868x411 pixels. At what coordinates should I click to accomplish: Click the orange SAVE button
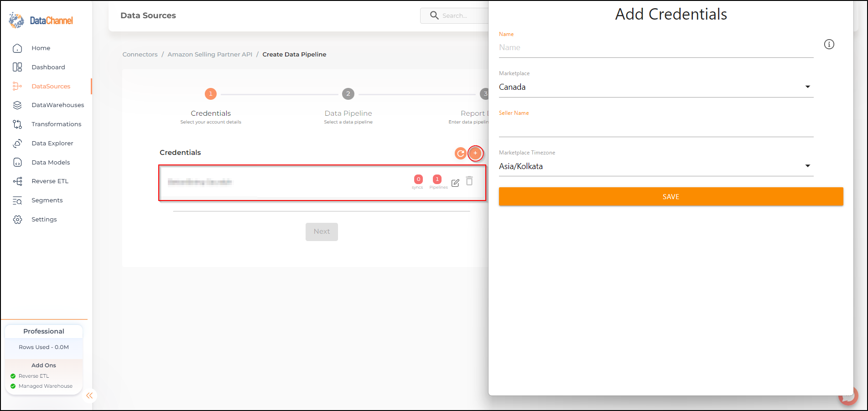[x=671, y=197]
